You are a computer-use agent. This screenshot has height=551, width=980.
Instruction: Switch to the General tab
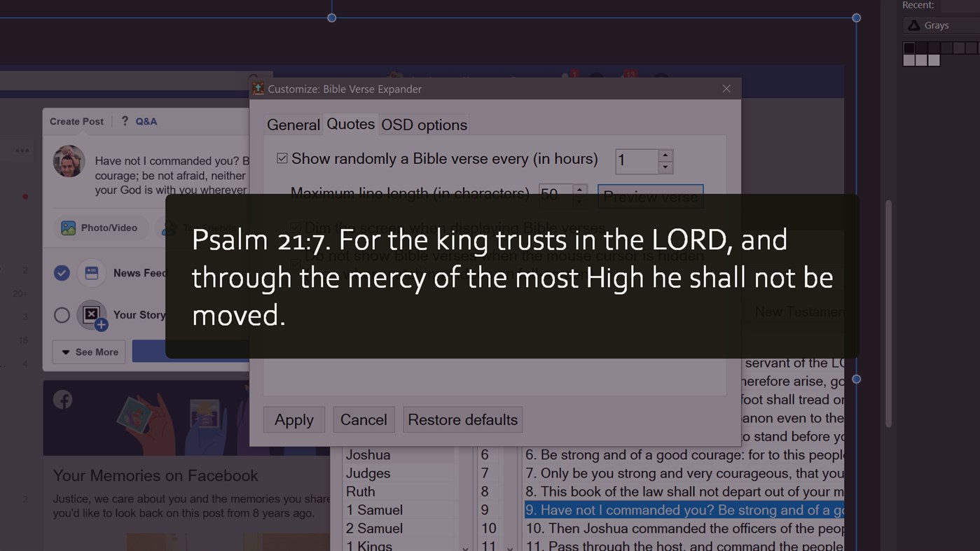[x=293, y=125]
